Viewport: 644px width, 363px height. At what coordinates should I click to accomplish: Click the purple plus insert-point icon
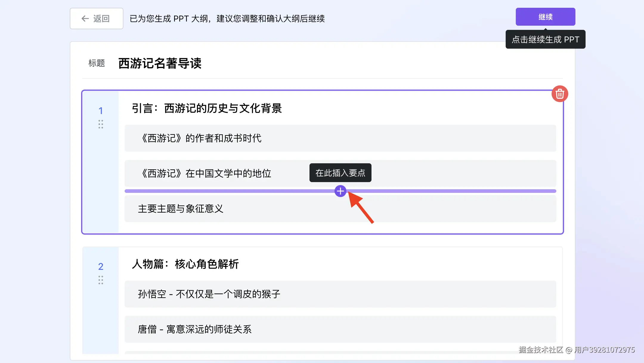pyautogui.click(x=340, y=191)
